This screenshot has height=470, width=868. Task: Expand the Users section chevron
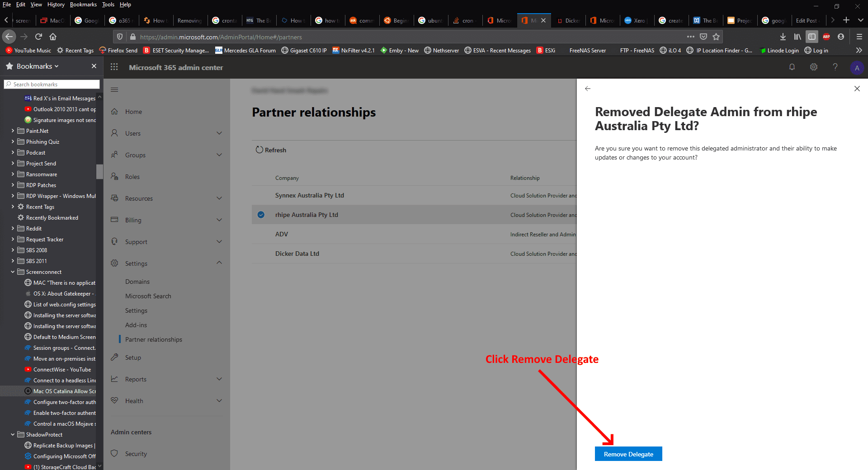[x=219, y=133]
